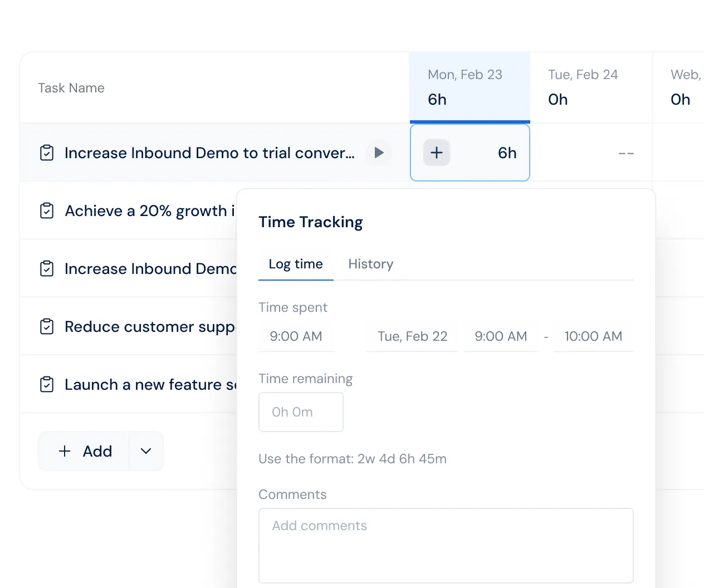This screenshot has width=704, height=588.
Task: Set start time 9:00 AM in range
Action: coord(501,336)
